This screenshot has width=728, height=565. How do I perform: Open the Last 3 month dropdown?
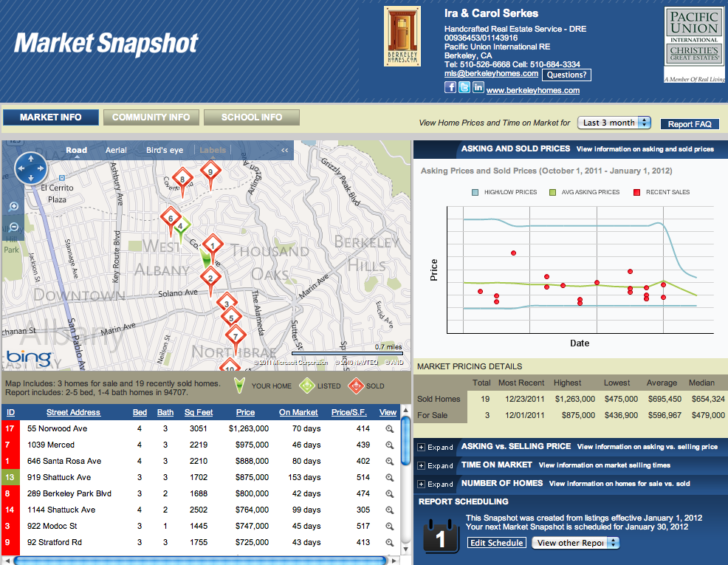pyautogui.click(x=614, y=123)
